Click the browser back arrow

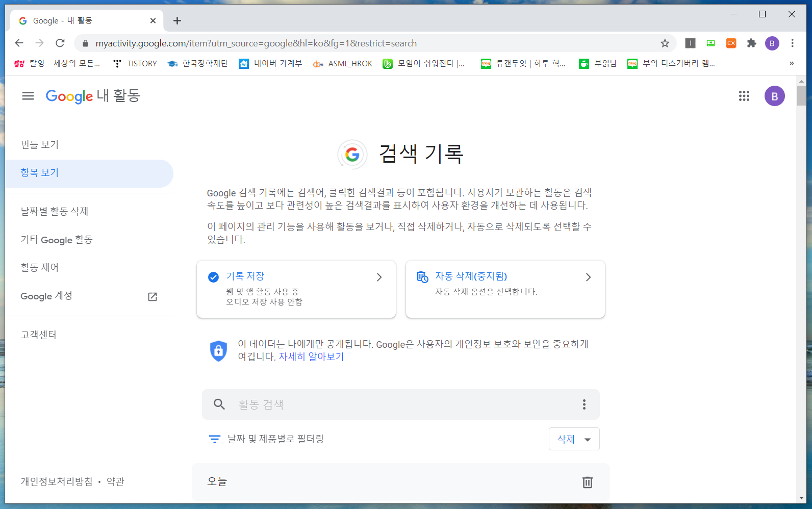click(x=19, y=43)
